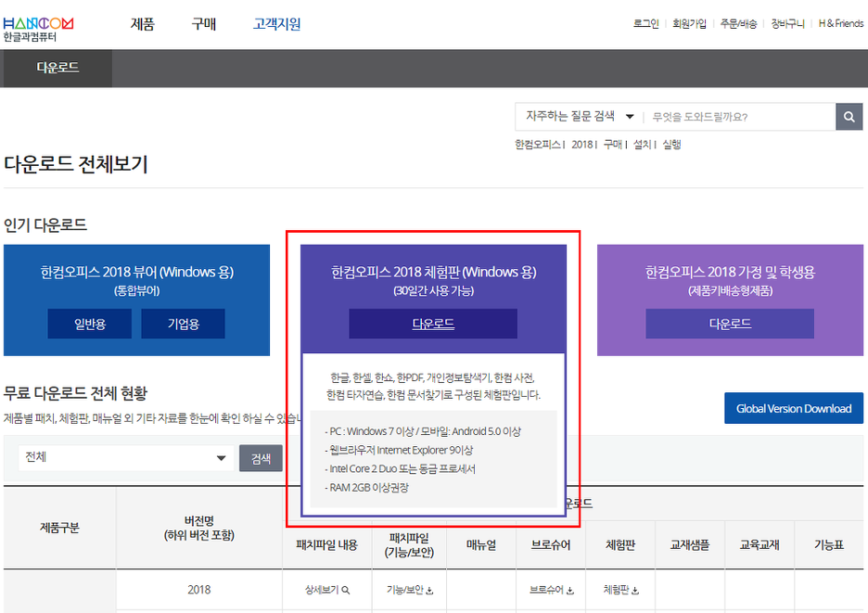Click the 패치파일 내용 column header
The width and height of the screenshot is (868, 613).
(x=326, y=545)
